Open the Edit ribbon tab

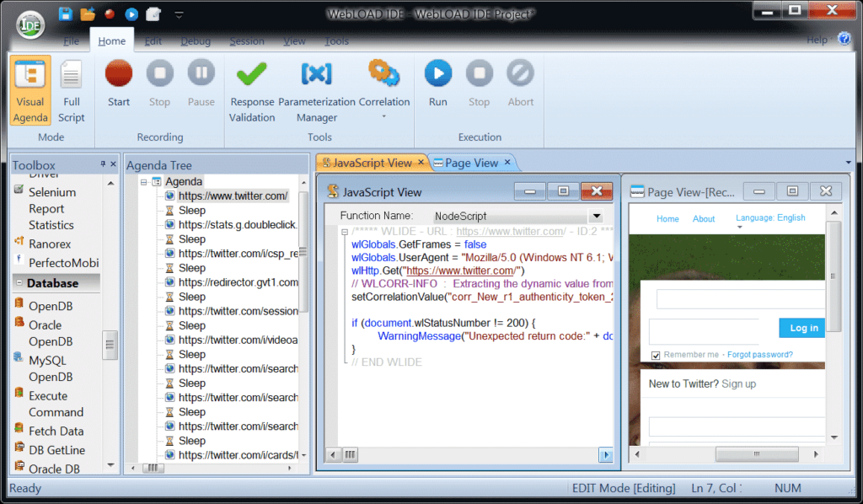pyautogui.click(x=153, y=41)
